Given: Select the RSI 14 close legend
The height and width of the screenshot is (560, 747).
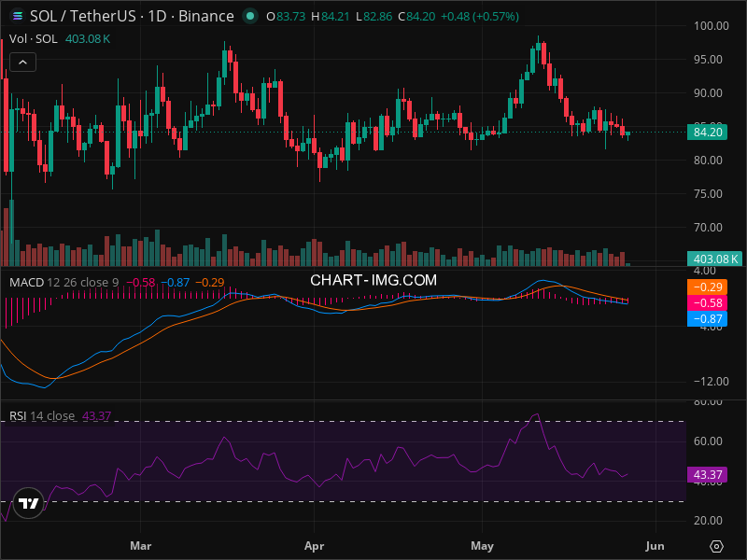Looking at the screenshot, I should pyautogui.click(x=42, y=416).
